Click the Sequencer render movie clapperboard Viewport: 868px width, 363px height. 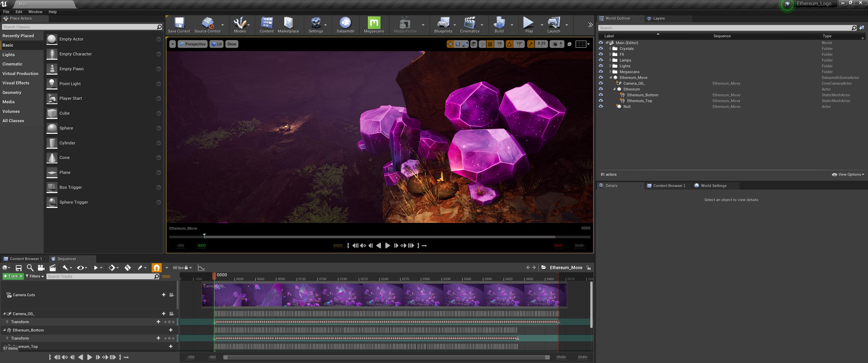(52, 268)
